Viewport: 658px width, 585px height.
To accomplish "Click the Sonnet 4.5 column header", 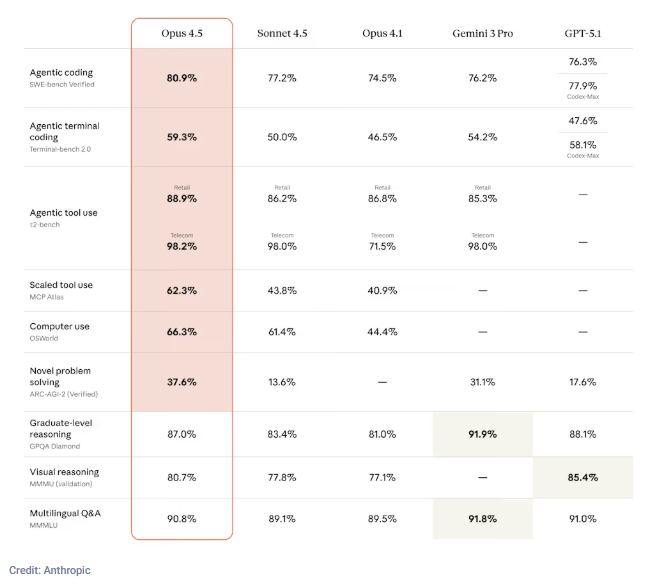I will (x=282, y=33).
